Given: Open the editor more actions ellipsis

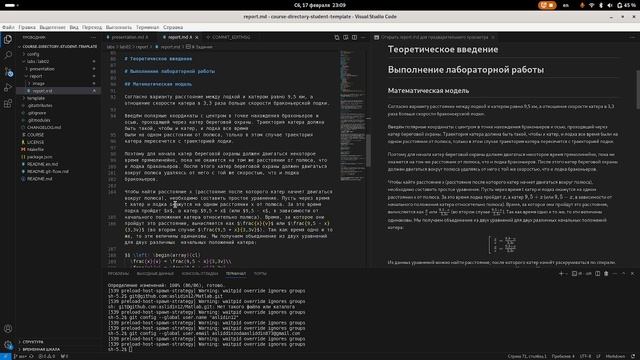Looking at the screenshot, I should [x=363, y=37].
